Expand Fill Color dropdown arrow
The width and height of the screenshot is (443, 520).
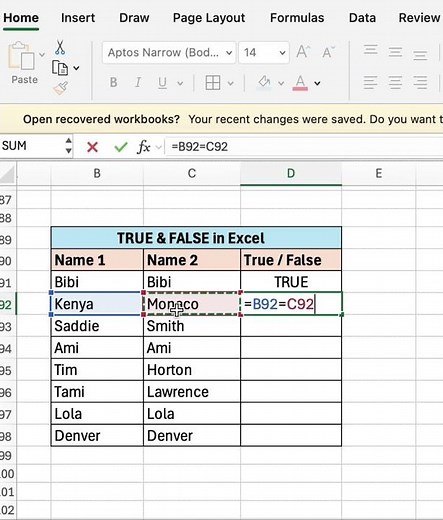tap(281, 83)
